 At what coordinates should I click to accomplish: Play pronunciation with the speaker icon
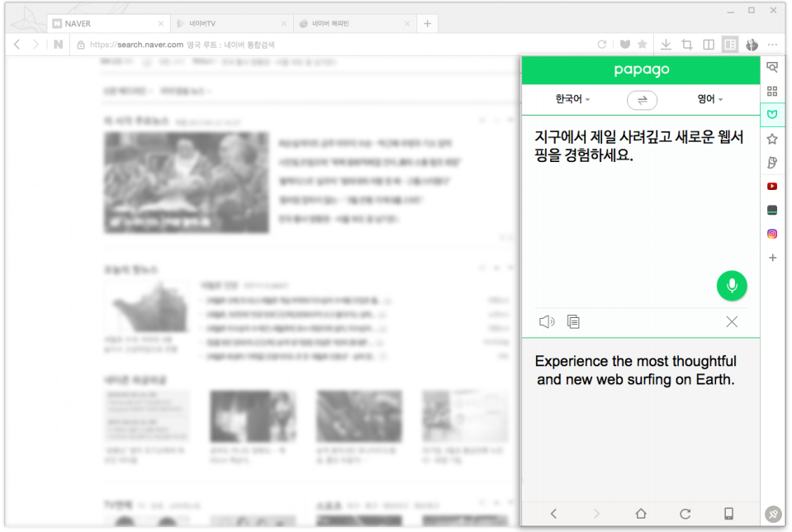point(547,322)
